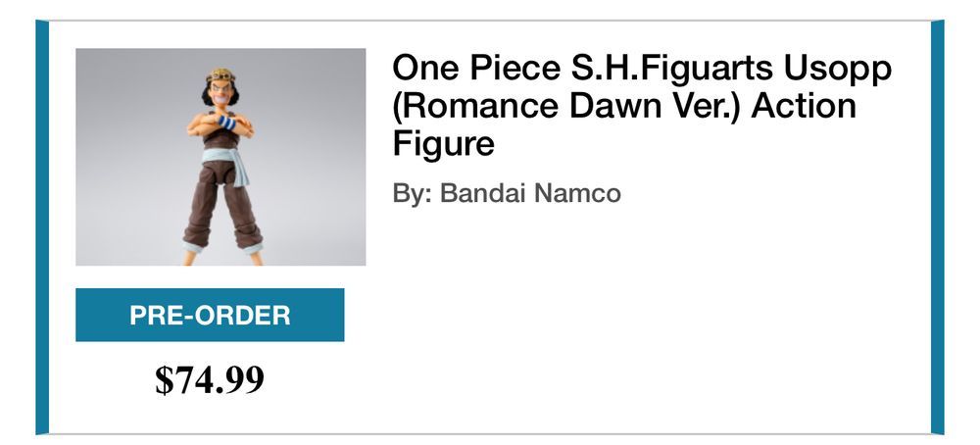
Task: Click the figure's light blue waist sash
Action: click(x=223, y=160)
